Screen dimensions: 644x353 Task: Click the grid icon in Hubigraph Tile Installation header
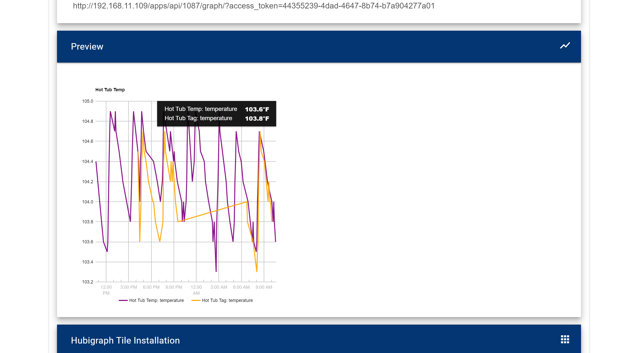coord(565,340)
